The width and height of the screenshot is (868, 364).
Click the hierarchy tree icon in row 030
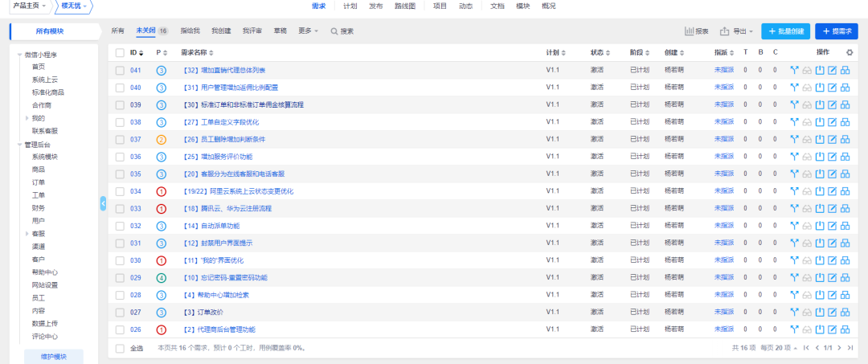[x=845, y=260]
